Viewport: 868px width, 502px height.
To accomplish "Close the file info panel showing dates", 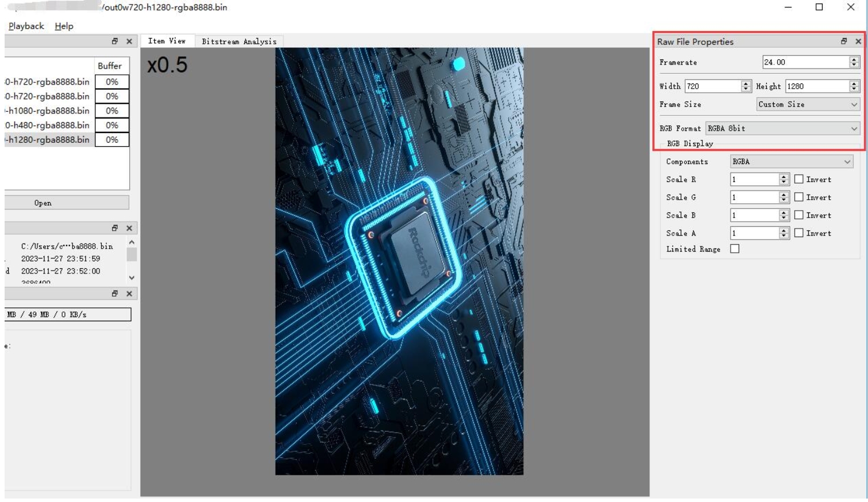I will click(x=129, y=228).
